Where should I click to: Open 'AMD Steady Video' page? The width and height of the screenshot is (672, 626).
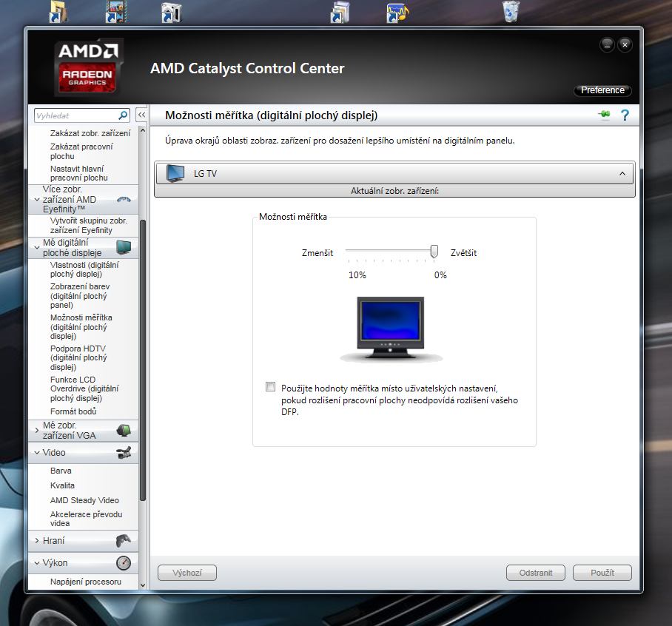84,500
